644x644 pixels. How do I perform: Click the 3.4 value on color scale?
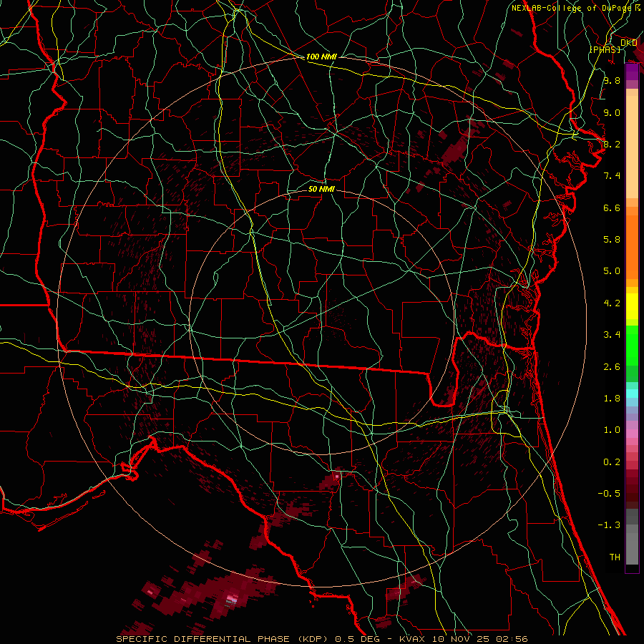(612, 335)
